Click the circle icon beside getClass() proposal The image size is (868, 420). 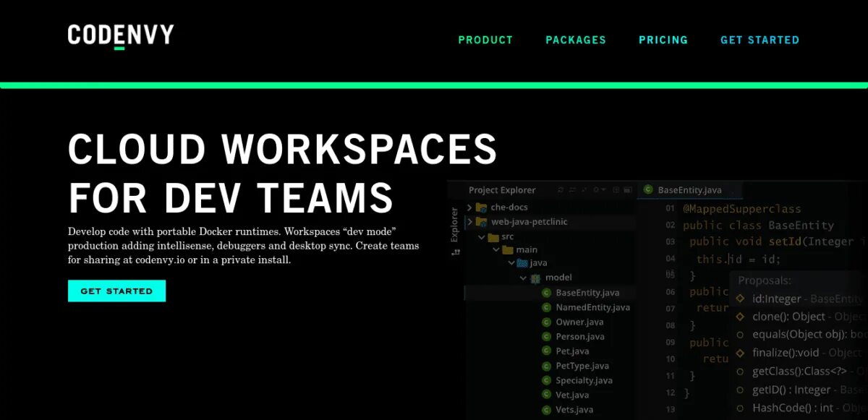point(740,372)
